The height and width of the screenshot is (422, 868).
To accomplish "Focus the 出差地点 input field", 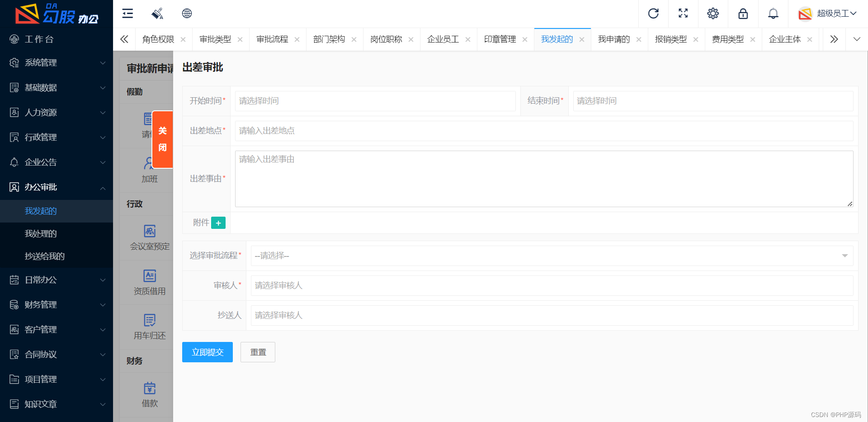I will [x=544, y=131].
